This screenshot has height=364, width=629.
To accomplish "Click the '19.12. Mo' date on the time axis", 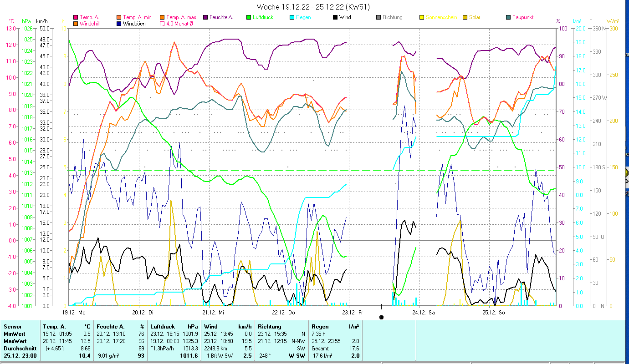I will click(x=74, y=313).
